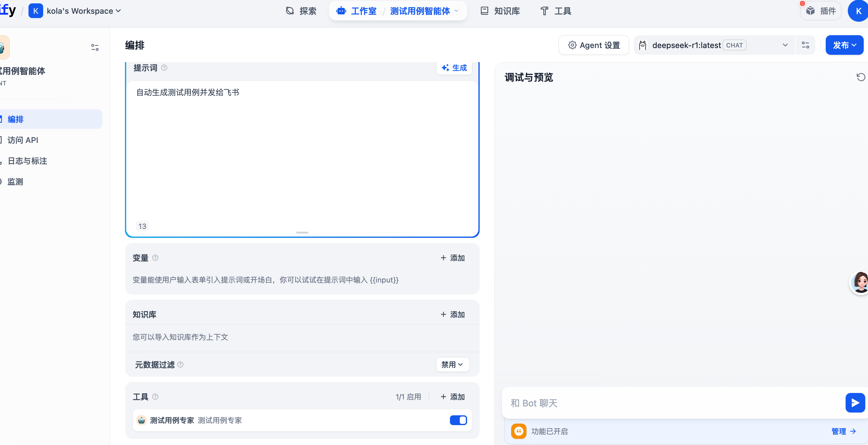Add a knowledge base with 添加
Screen dimensions: 868x445
click(x=453, y=314)
